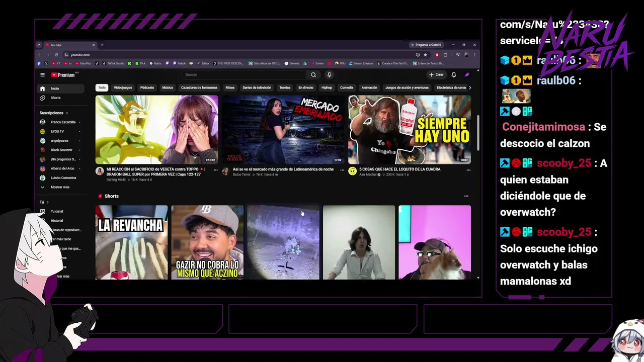The width and height of the screenshot is (644, 362).
Task: Select the Mixes filter chip
Action: click(x=230, y=87)
